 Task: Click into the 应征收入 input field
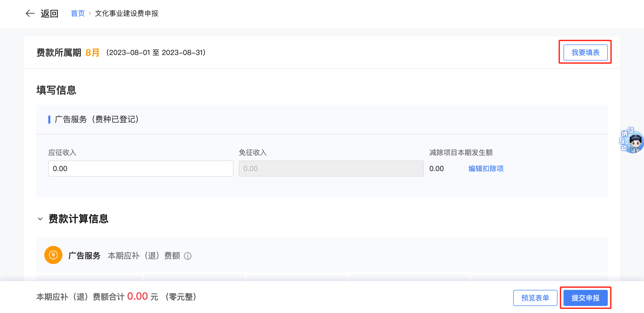[x=141, y=169]
